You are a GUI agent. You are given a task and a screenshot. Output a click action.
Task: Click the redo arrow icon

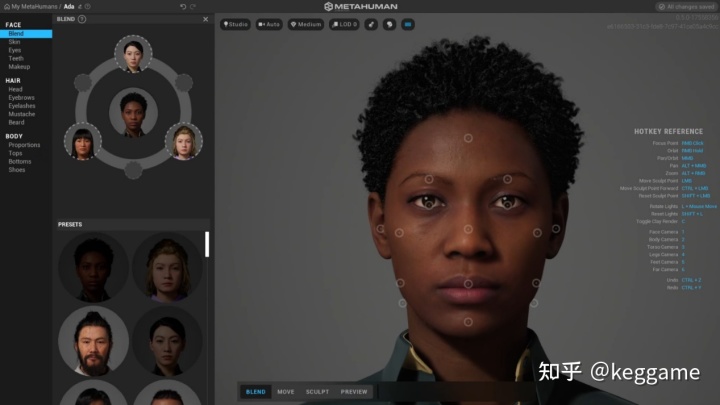click(x=193, y=6)
